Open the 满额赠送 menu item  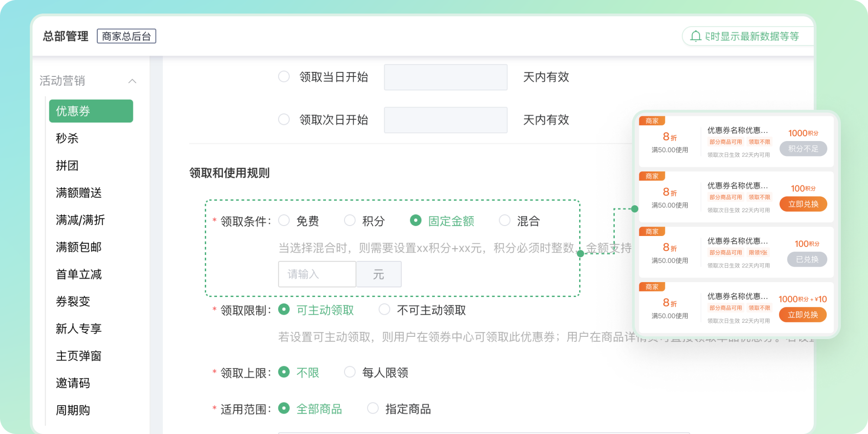[x=79, y=193]
